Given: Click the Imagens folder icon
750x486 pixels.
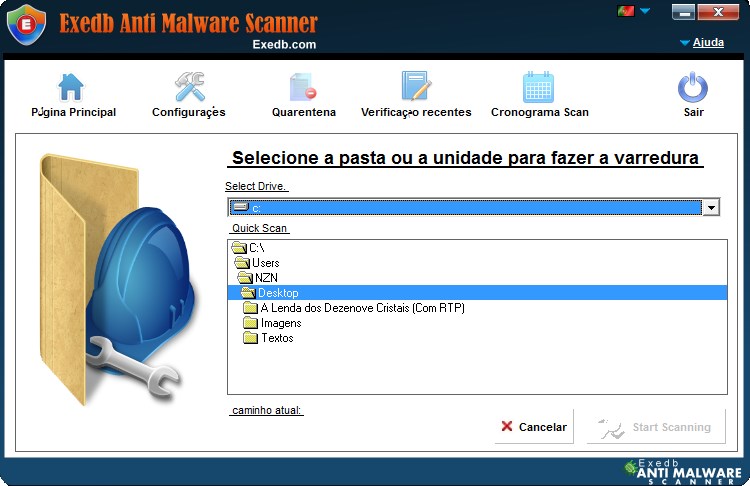Looking at the screenshot, I should tap(250, 322).
